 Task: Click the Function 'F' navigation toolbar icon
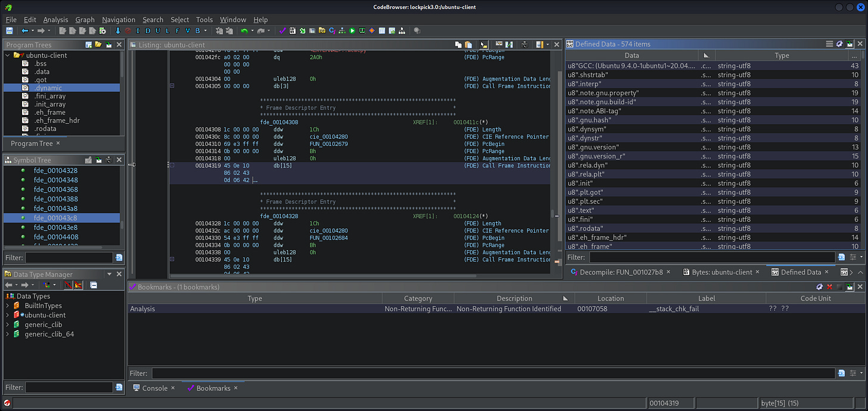tap(177, 30)
